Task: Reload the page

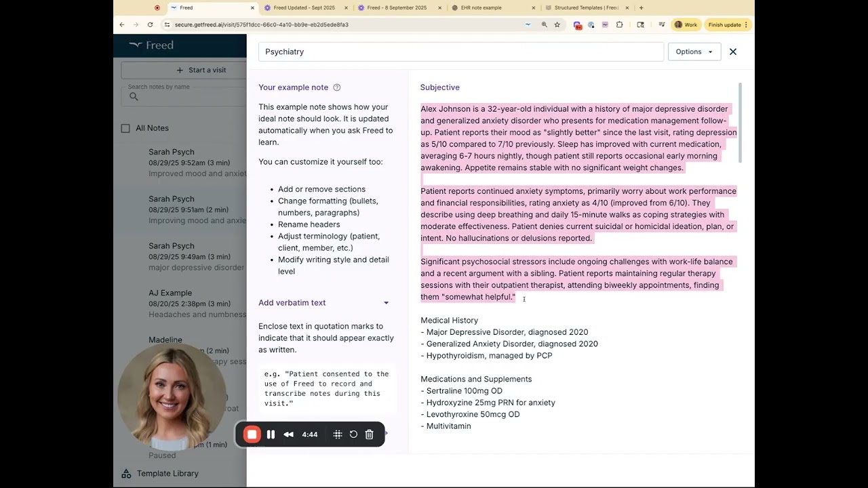Action: pyautogui.click(x=150, y=24)
